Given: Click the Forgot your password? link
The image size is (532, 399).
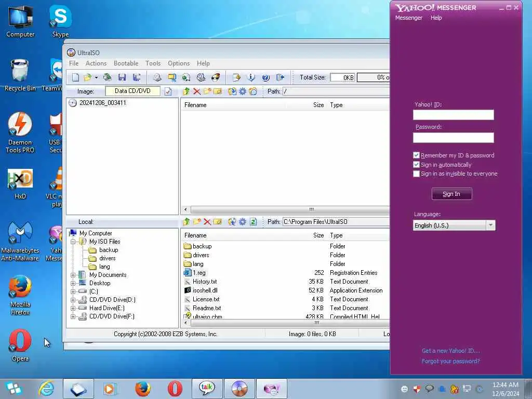Looking at the screenshot, I should [450, 361].
